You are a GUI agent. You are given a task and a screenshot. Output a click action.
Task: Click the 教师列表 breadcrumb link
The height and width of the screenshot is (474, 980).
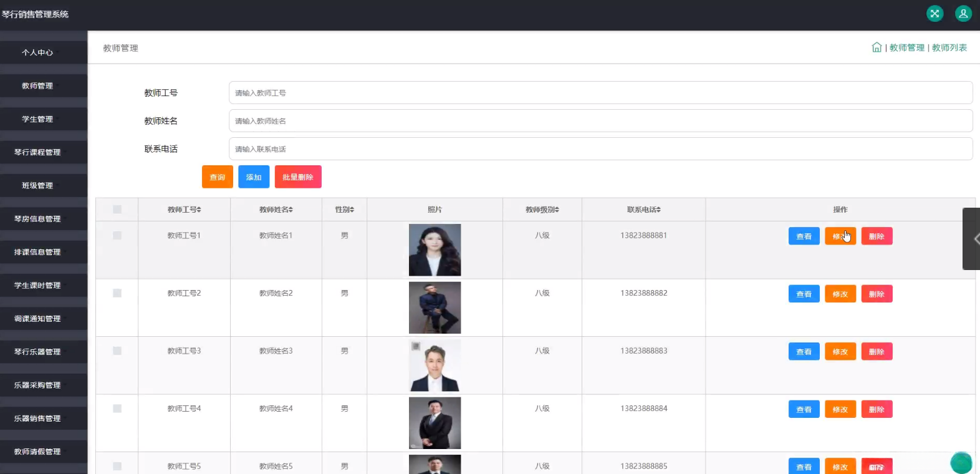point(949,47)
